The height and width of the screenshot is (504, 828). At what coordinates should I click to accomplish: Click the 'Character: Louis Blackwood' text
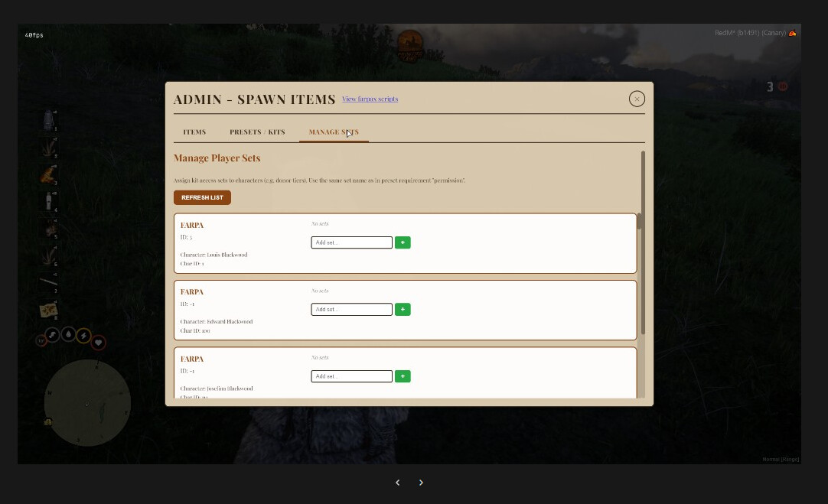[214, 255]
